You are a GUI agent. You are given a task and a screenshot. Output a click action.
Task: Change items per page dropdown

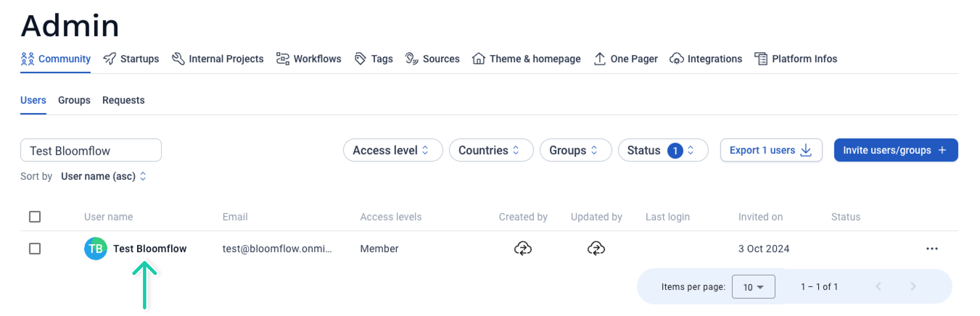(753, 287)
